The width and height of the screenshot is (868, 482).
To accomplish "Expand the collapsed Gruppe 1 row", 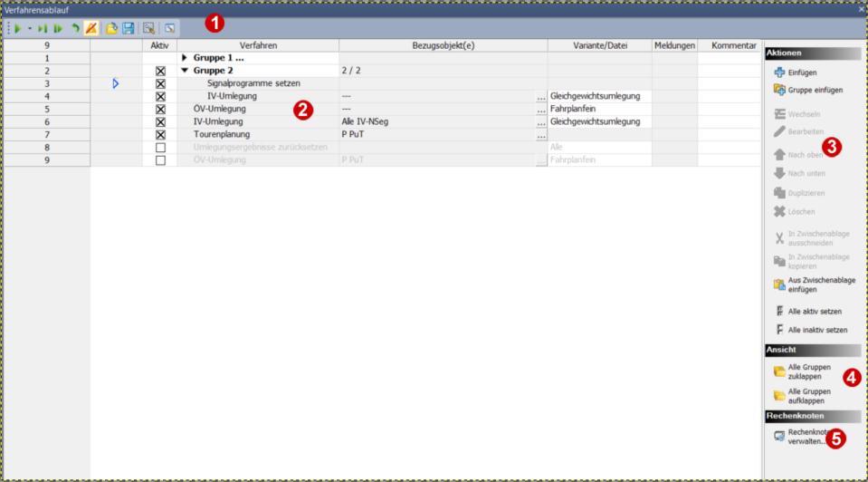I will 186,58.
